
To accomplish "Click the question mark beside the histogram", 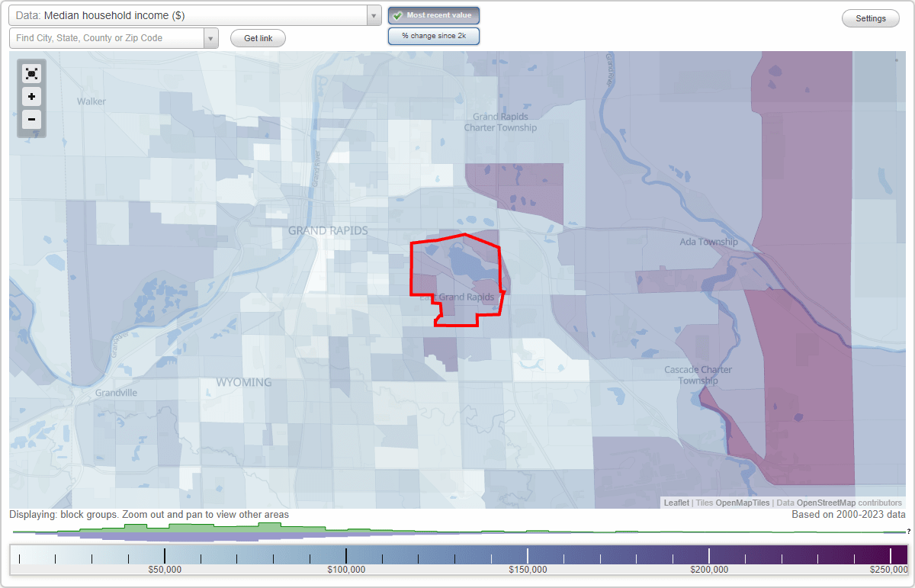I will (908, 532).
